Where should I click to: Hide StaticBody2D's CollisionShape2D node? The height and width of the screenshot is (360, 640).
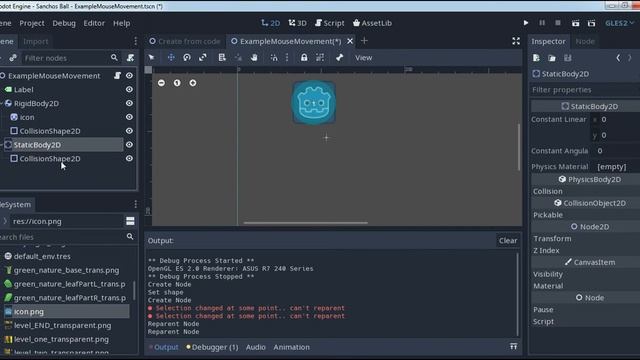click(x=129, y=158)
